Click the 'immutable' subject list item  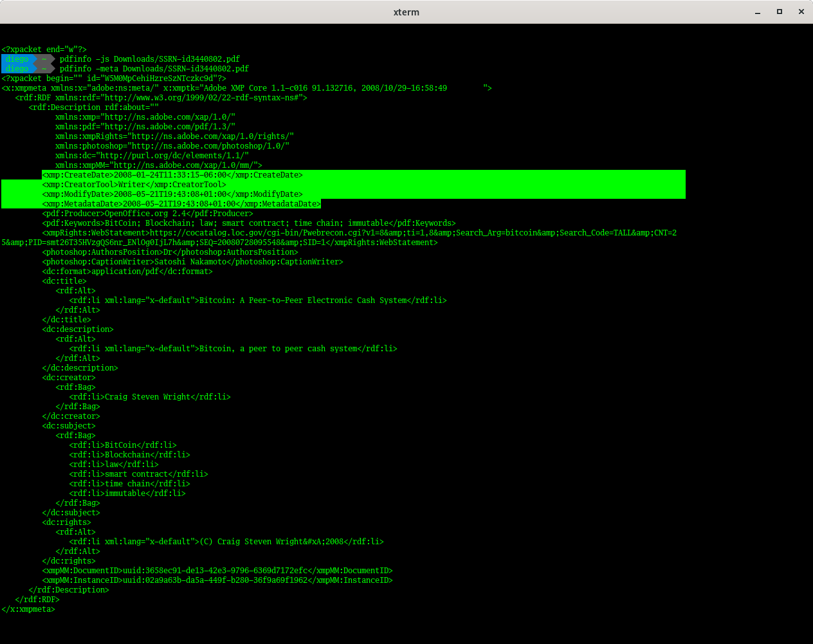pos(127,493)
